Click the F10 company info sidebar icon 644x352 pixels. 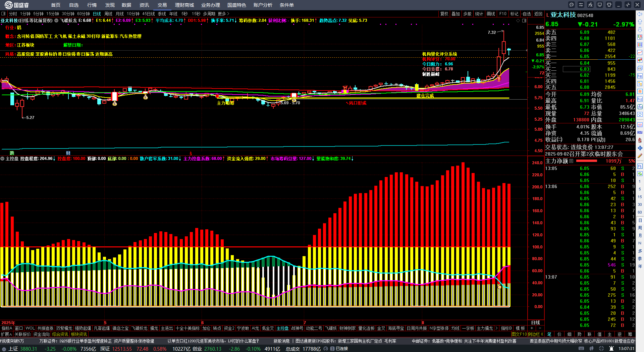point(640,76)
